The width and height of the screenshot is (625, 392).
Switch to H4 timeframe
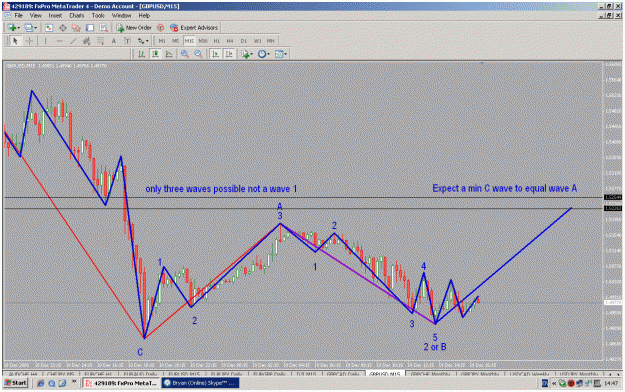point(230,41)
